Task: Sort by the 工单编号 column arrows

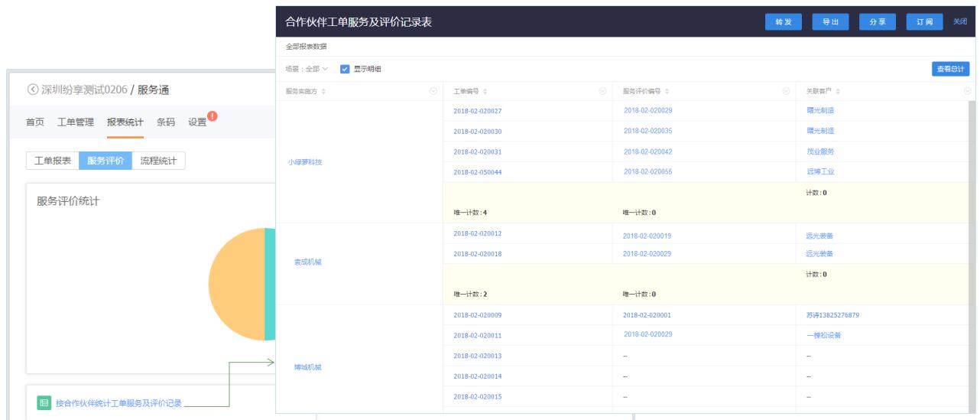Action: tap(485, 91)
